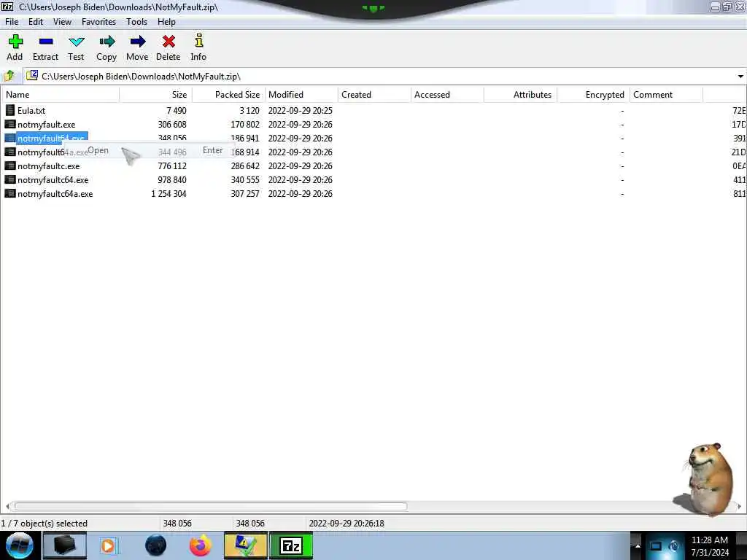Select the Eula.txt file name
Viewport: 747px width, 560px height.
pos(31,111)
